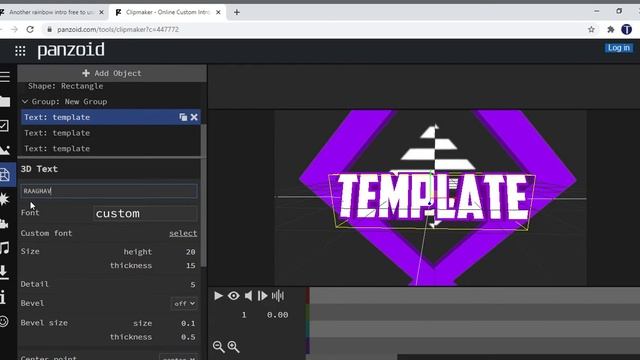The image size is (640, 360).
Task: Go forward in browser history
Action: tap(14, 29)
